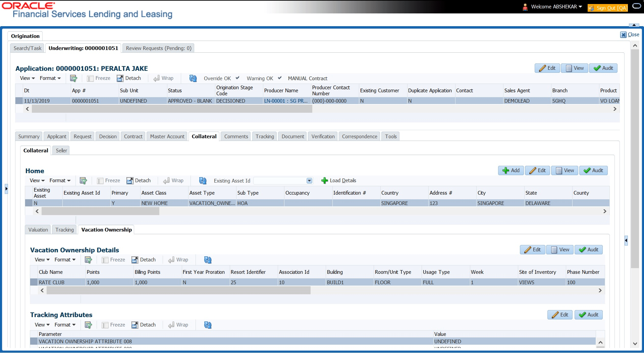The width and height of the screenshot is (644, 353).
Task: Open the Correspondence tab
Action: click(x=360, y=137)
